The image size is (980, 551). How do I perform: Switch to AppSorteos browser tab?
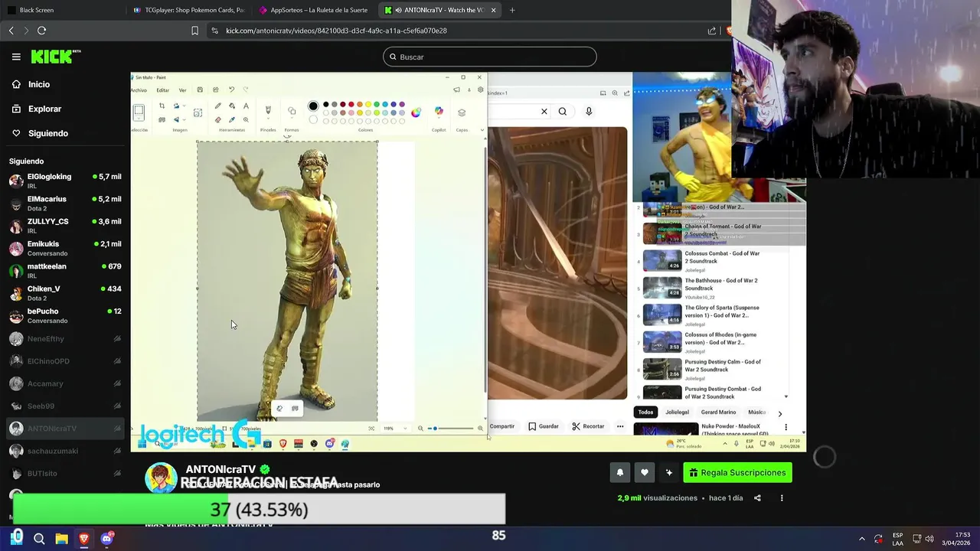click(x=314, y=10)
